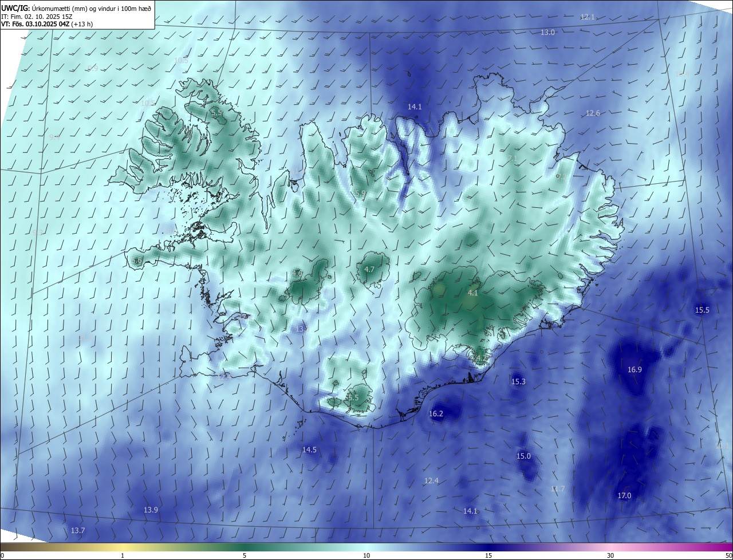Screen dimensions: 733x560
Task: Click the color scale at the 30 mark
Action: point(610,547)
